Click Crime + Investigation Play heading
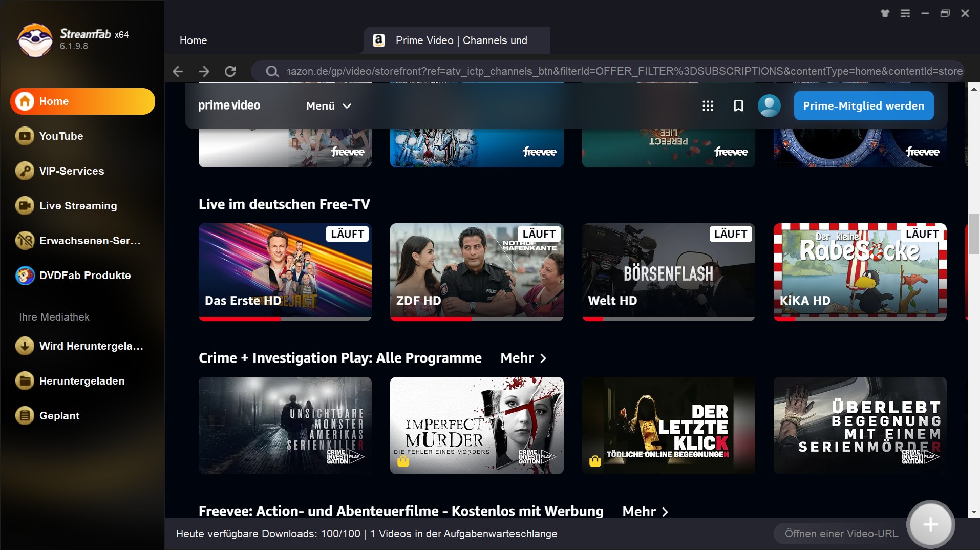Image resolution: width=980 pixels, height=550 pixels. point(340,358)
